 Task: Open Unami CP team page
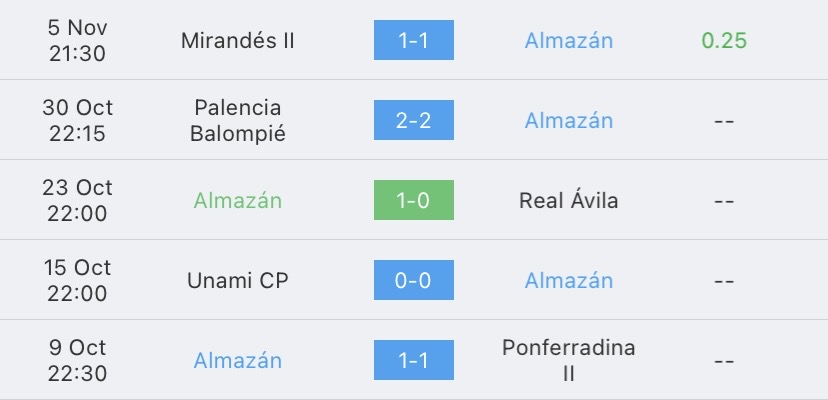[x=238, y=280]
